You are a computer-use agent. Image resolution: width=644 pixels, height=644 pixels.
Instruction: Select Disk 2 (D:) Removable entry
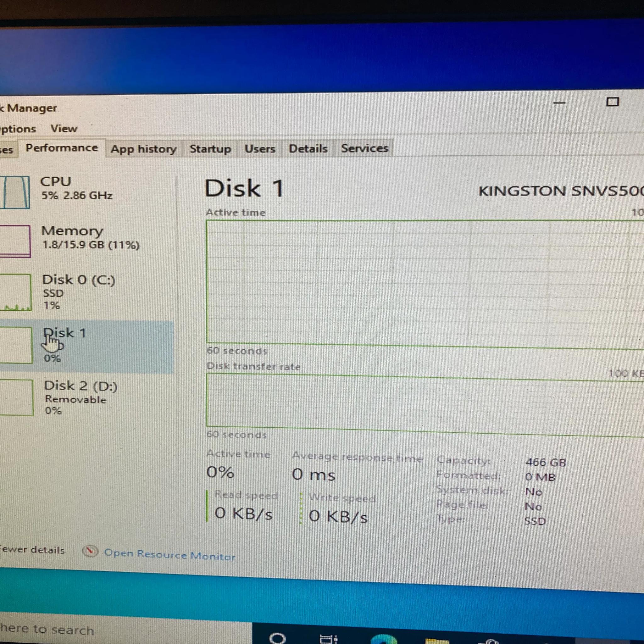87,397
